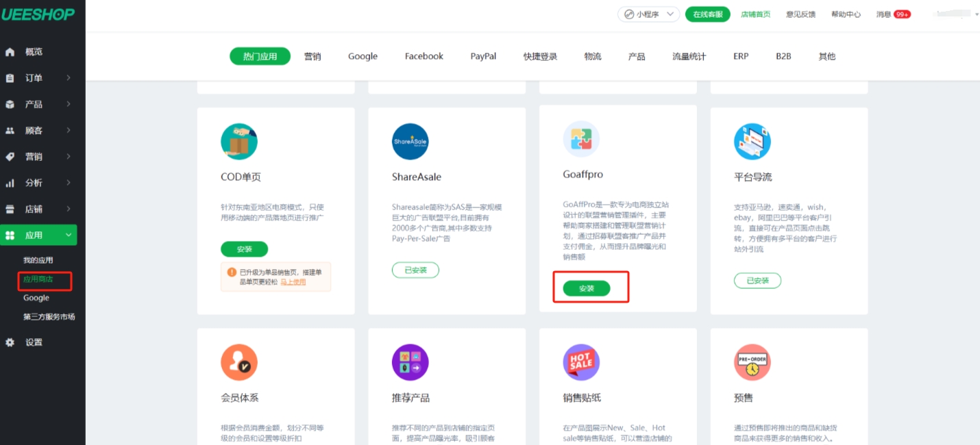Click the 推荐产品 app icon
The height and width of the screenshot is (445, 980).
411,362
